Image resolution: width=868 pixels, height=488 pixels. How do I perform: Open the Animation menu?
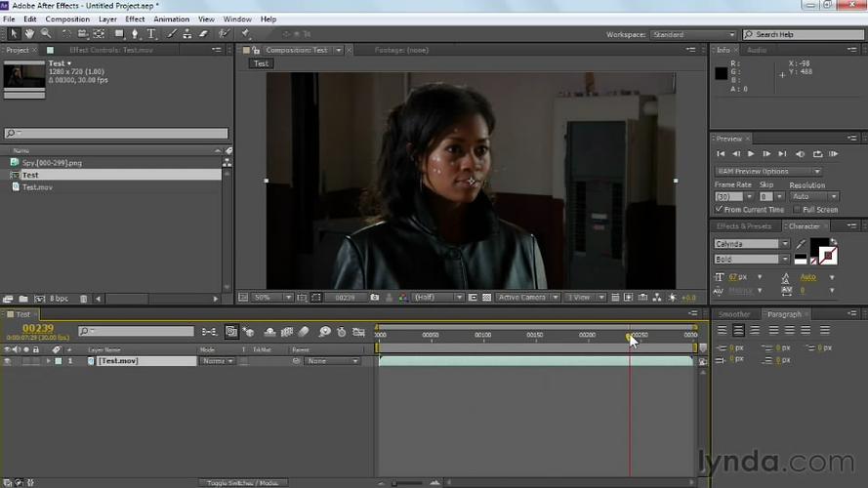point(171,19)
